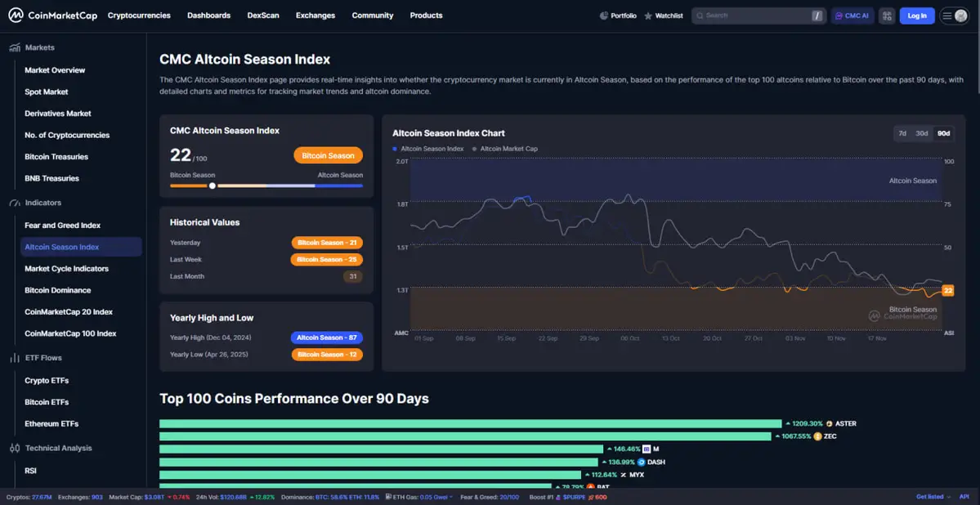Click the Altcoin Season Index slider knob
This screenshot has height=505, width=980.
pos(213,185)
